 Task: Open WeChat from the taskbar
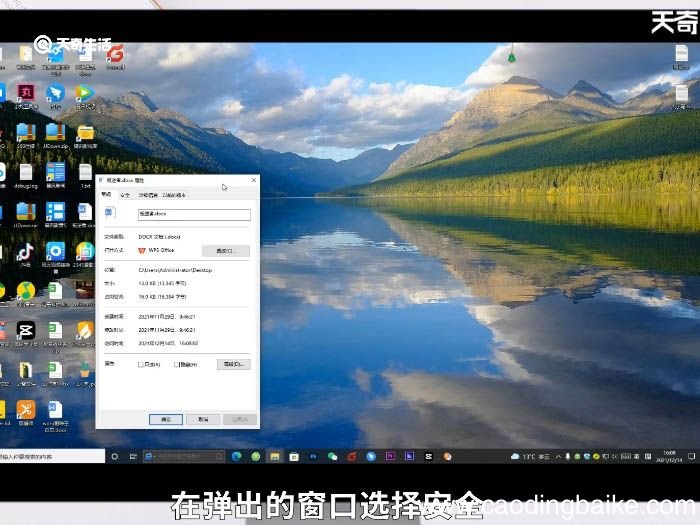click(x=332, y=456)
